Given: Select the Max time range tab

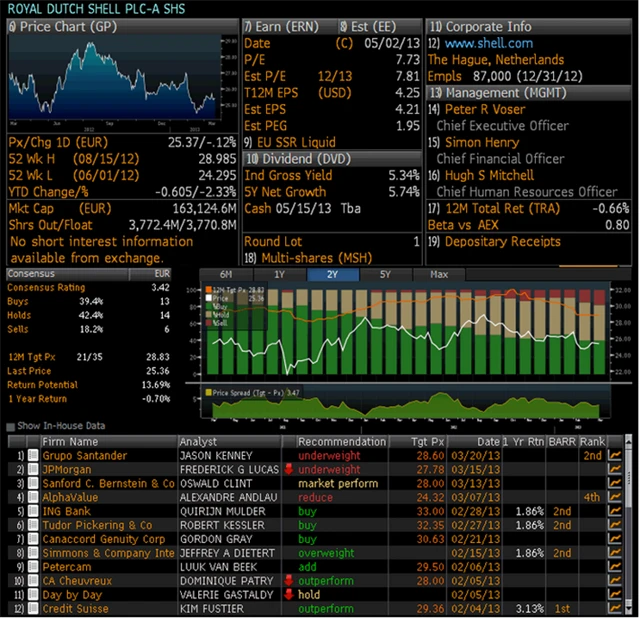Looking at the screenshot, I should pos(439,274).
